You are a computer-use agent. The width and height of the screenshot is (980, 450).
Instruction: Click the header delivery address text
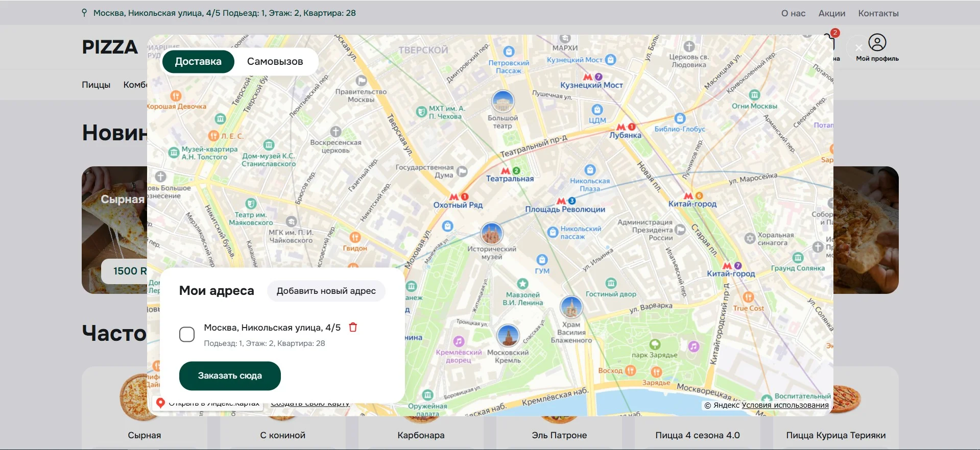pos(224,13)
